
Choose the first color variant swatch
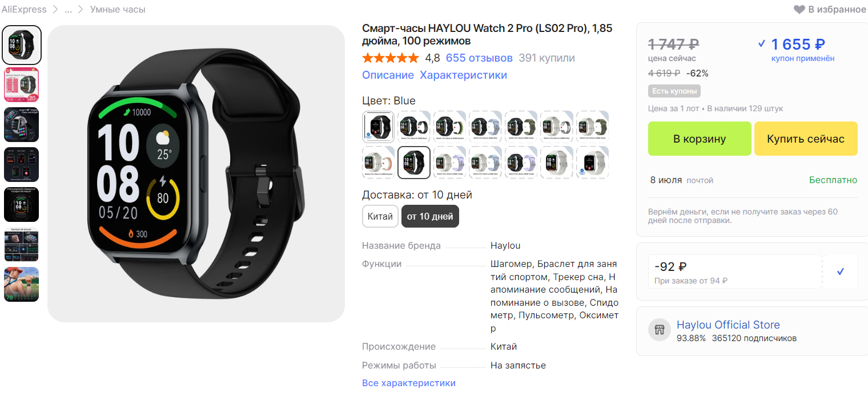(379, 127)
